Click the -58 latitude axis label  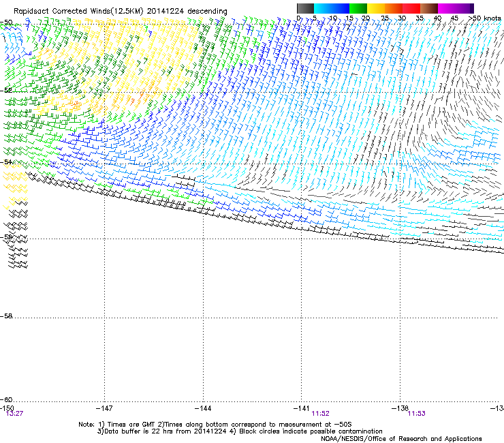click(x=6, y=316)
